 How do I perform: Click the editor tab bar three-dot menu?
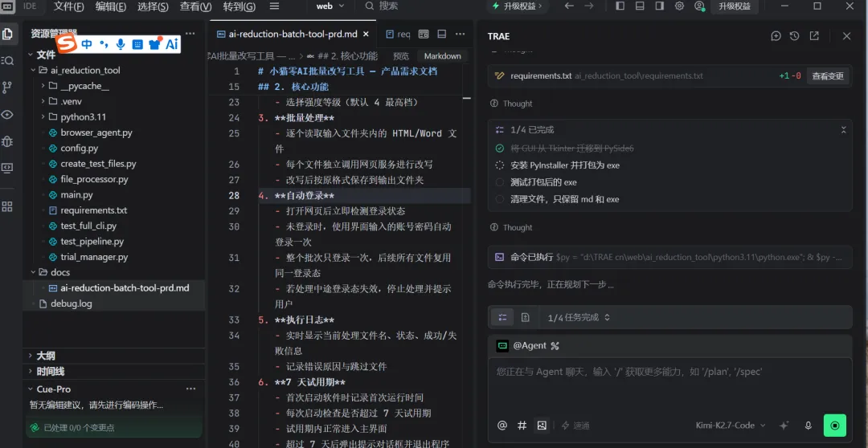(460, 34)
